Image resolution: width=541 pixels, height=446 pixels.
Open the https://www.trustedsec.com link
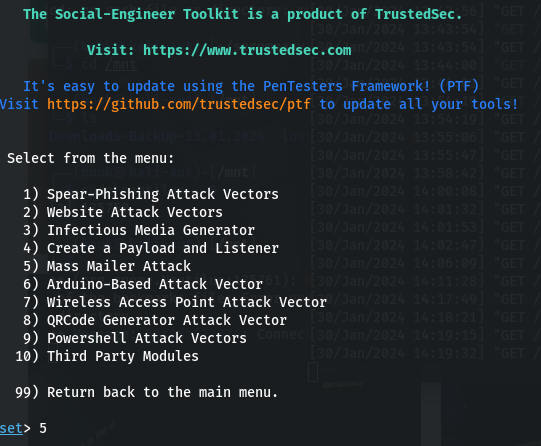coord(247,50)
